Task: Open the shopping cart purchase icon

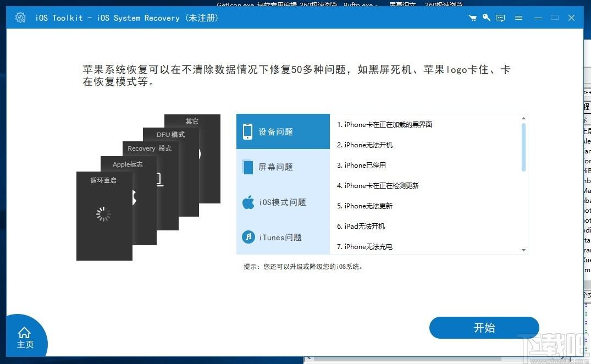Action: coord(472,18)
